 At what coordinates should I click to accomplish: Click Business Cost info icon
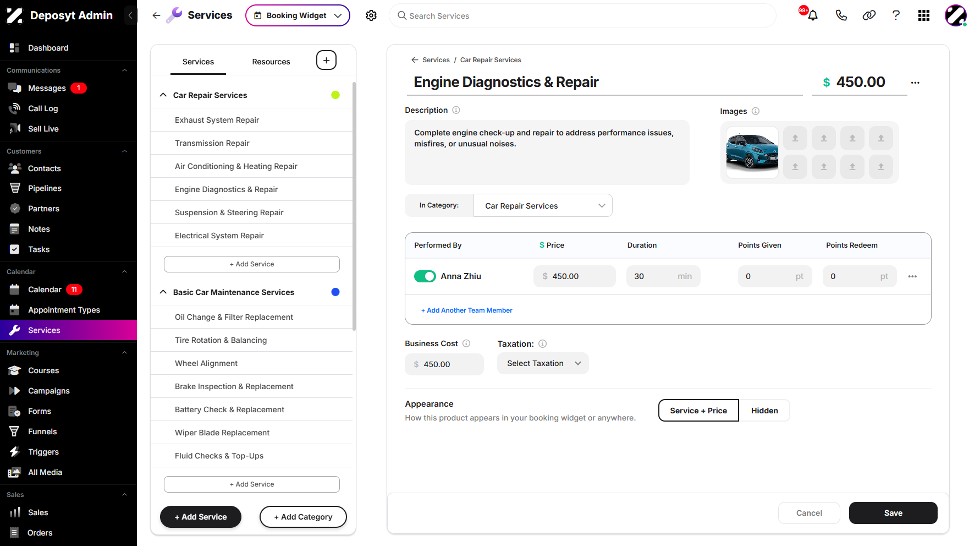coord(466,343)
